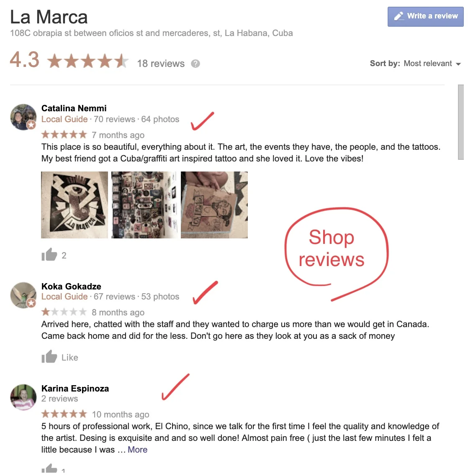Viewport: 468px width, 476px height.
Task: Click thumbs up under Karina Espinoza's review
Action: tap(49, 469)
